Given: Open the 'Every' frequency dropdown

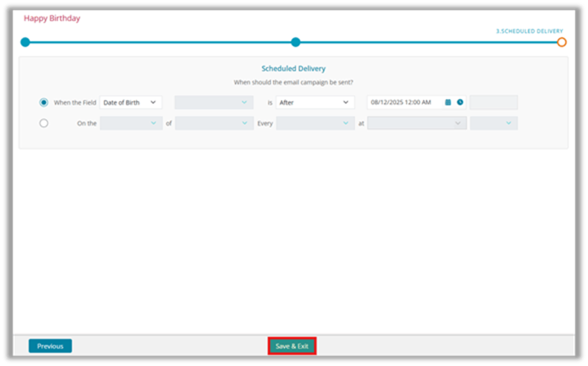Looking at the screenshot, I should 315,123.
